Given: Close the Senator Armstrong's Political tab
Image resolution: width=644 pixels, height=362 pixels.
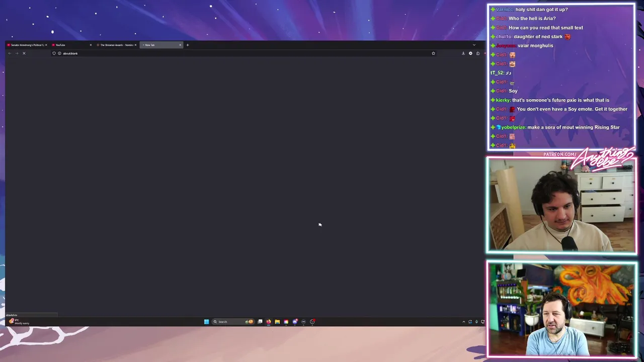Looking at the screenshot, I should click(x=46, y=45).
